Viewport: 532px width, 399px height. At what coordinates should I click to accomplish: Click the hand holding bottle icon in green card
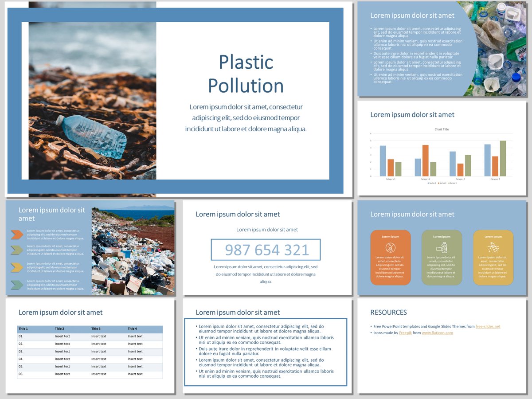[x=442, y=247]
